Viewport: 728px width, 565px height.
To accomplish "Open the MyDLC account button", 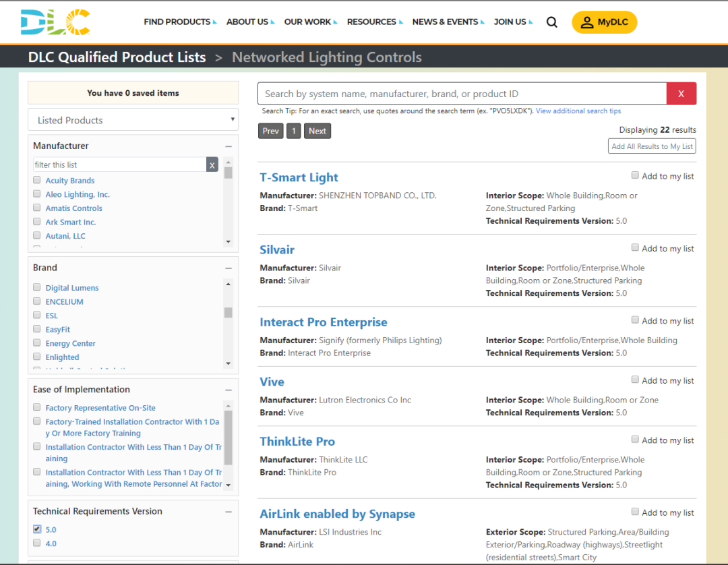I will pyautogui.click(x=604, y=22).
